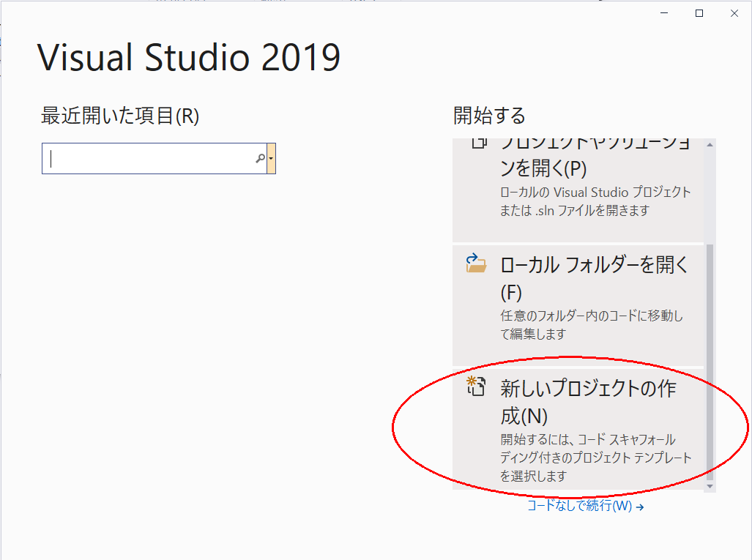
Task: Click the text 開始するには、コード スキャフォール
Action: (588, 439)
